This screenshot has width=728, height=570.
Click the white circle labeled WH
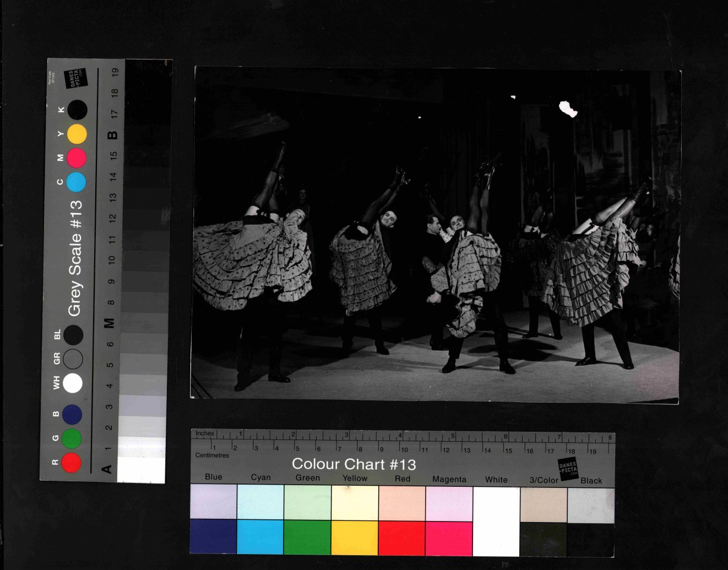click(x=72, y=383)
